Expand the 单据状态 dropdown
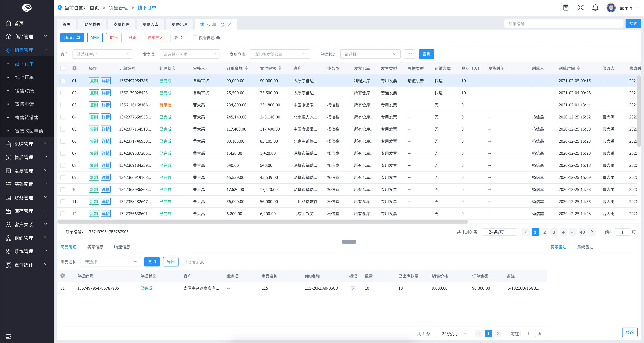 370,54
